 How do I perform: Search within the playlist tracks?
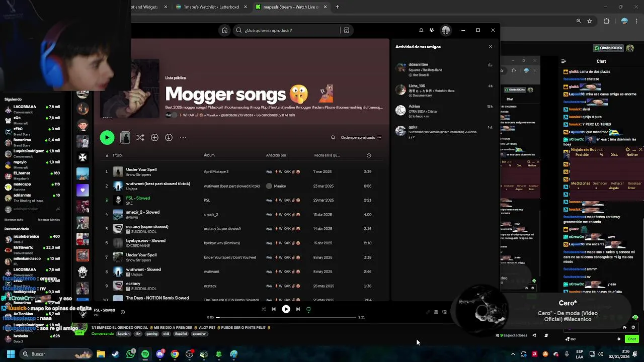point(333,137)
